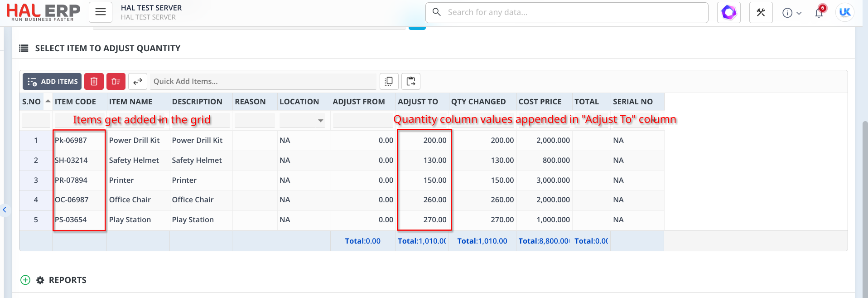Open the UK user profile avatar
868x298 pixels.
click(x=845, y=12)
